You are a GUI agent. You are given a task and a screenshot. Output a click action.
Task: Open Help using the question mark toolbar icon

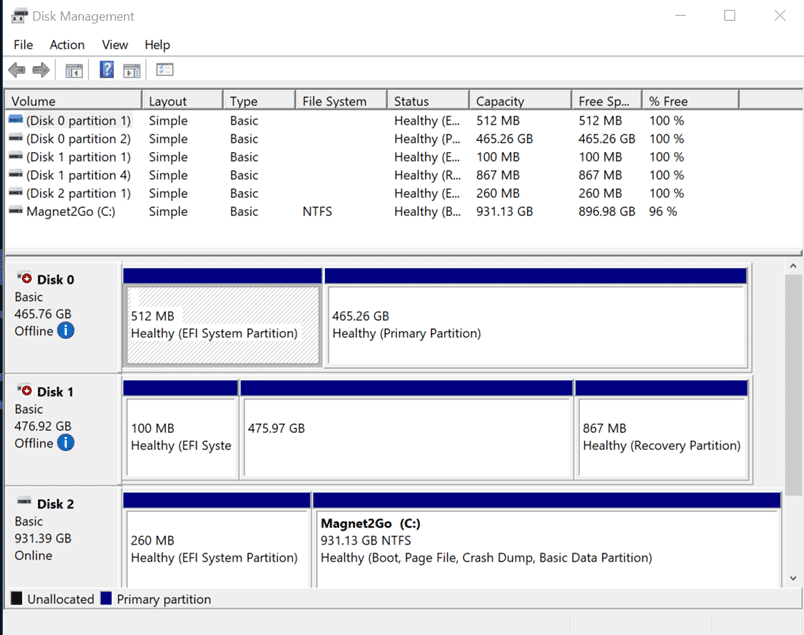pyautogui.click(x=106, y=69)
